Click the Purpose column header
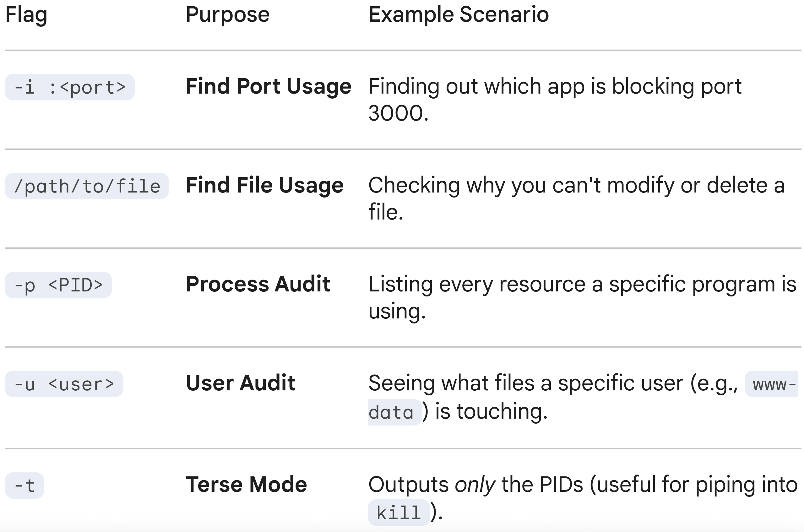 tap(227, 15)
